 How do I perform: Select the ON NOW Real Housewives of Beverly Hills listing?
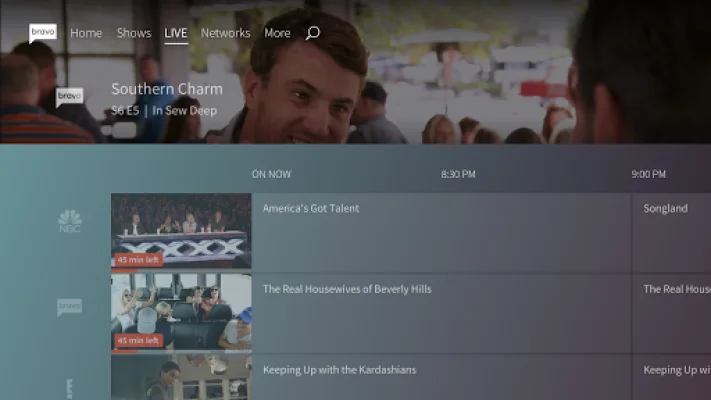(x=440, y=311)
